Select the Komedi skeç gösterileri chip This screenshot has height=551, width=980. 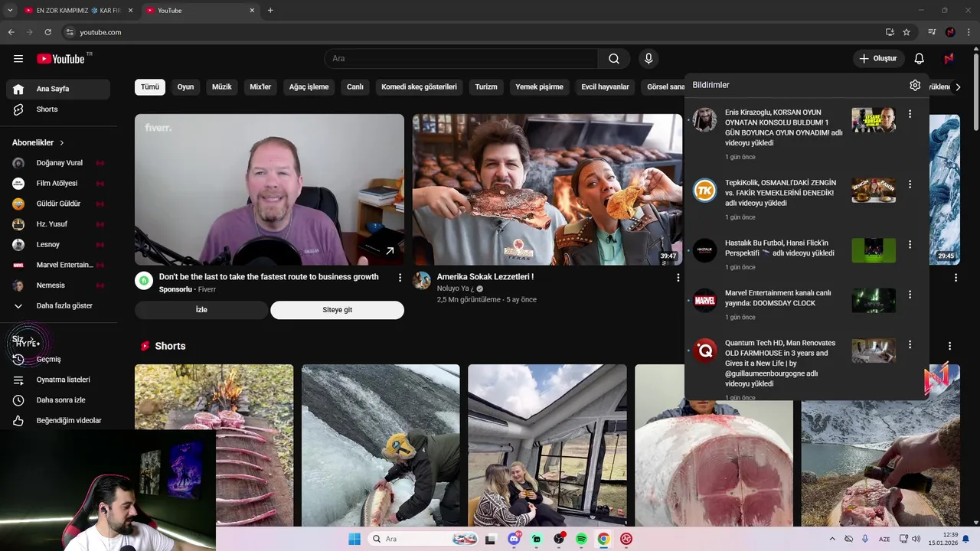[419, 87]
